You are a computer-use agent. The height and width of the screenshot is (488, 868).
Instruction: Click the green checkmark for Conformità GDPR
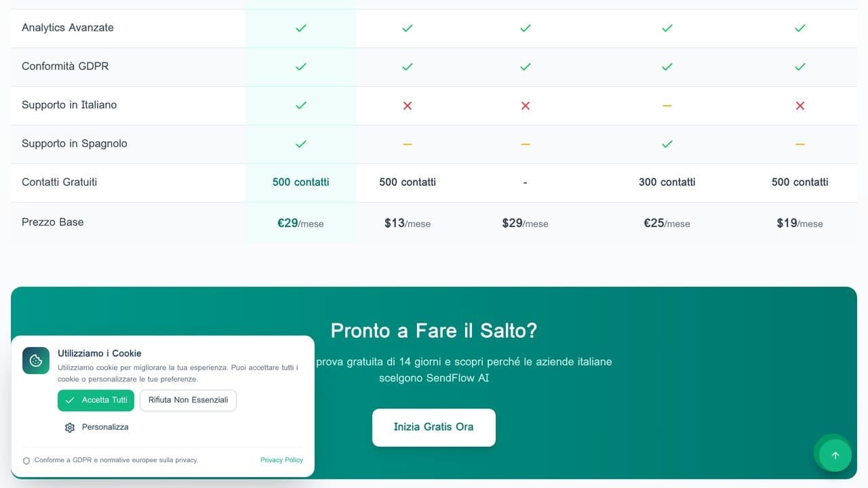(x=300, y=66)
